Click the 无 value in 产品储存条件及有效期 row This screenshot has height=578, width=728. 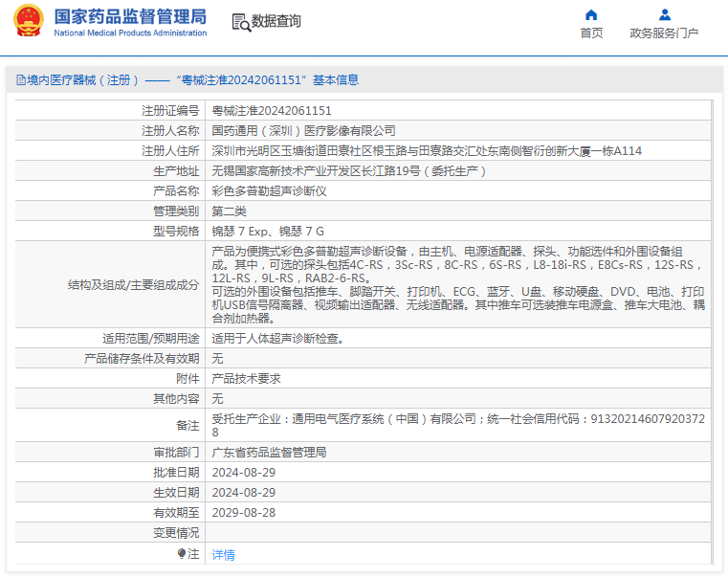(217, 359)
